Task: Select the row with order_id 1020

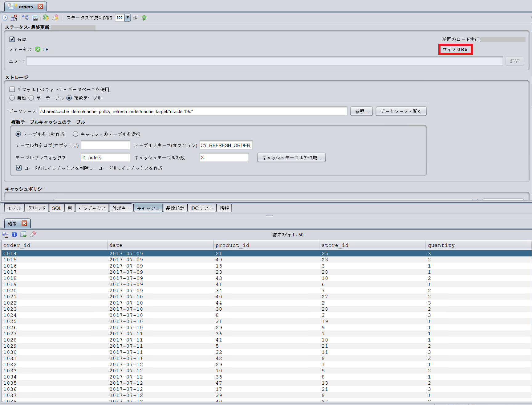Action: (x=266, y=290)
